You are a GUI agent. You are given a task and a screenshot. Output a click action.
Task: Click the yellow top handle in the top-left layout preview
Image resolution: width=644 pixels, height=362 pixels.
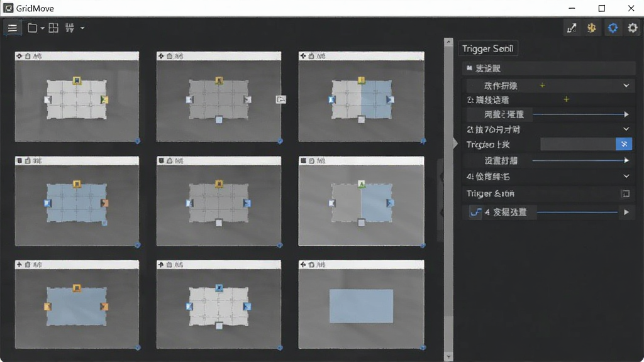tap(77, 80)
